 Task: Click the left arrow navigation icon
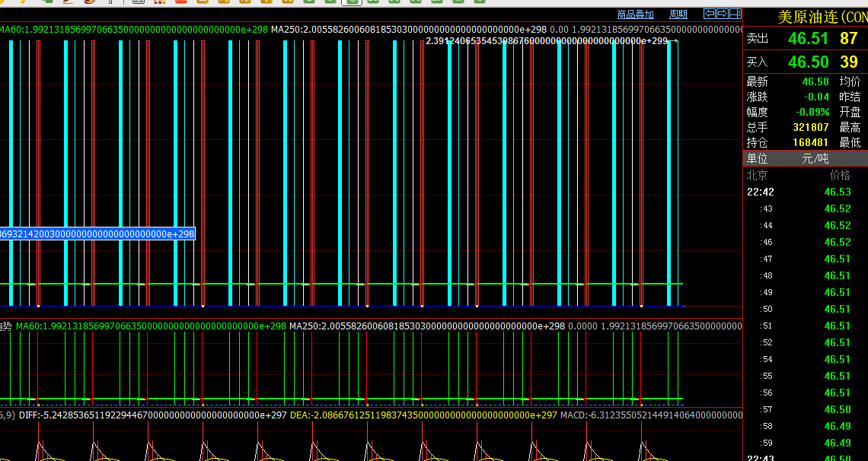coord(709,14)
